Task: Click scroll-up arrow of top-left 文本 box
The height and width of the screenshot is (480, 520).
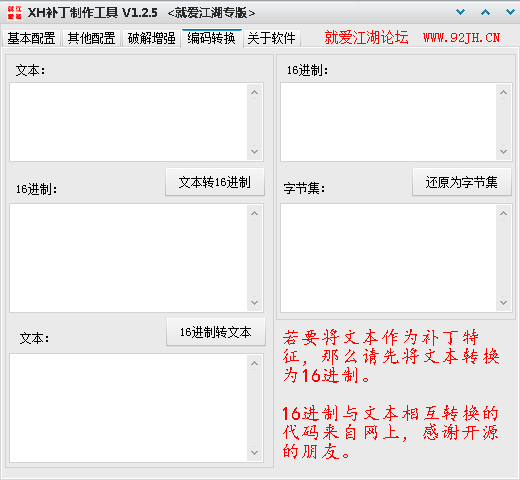Action: (x=254, y=92)
